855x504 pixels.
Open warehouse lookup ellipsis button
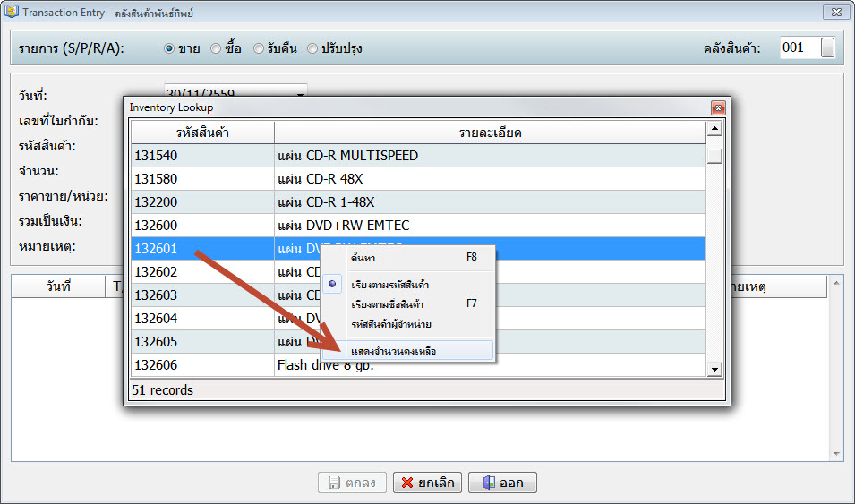827,47
